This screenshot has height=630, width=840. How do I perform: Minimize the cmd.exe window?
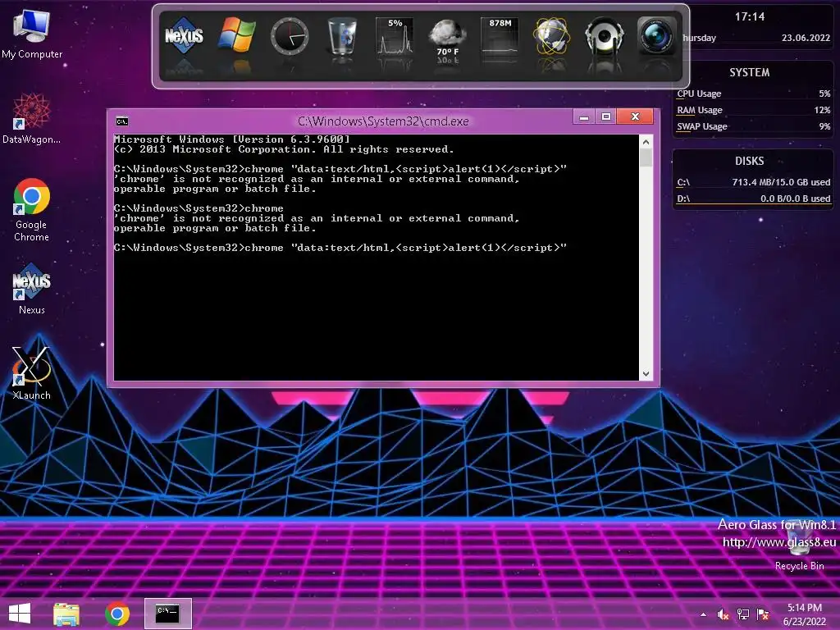[584, 116]
